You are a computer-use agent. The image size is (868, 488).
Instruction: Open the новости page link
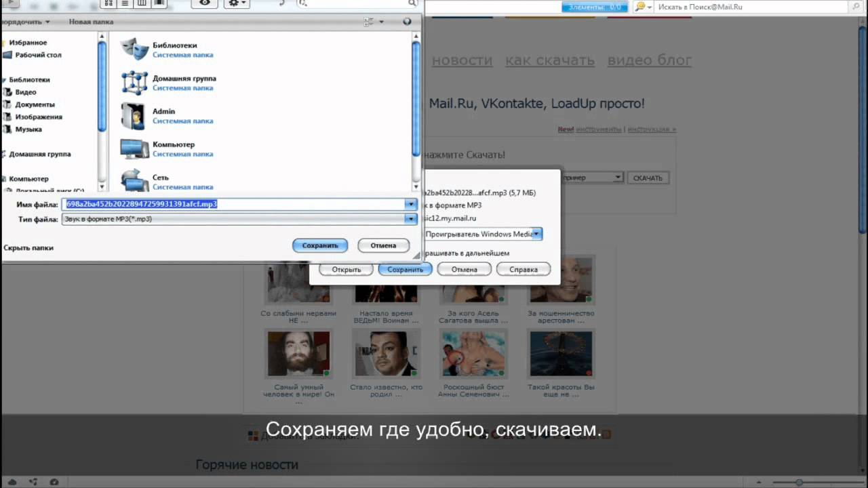[462, 60]
